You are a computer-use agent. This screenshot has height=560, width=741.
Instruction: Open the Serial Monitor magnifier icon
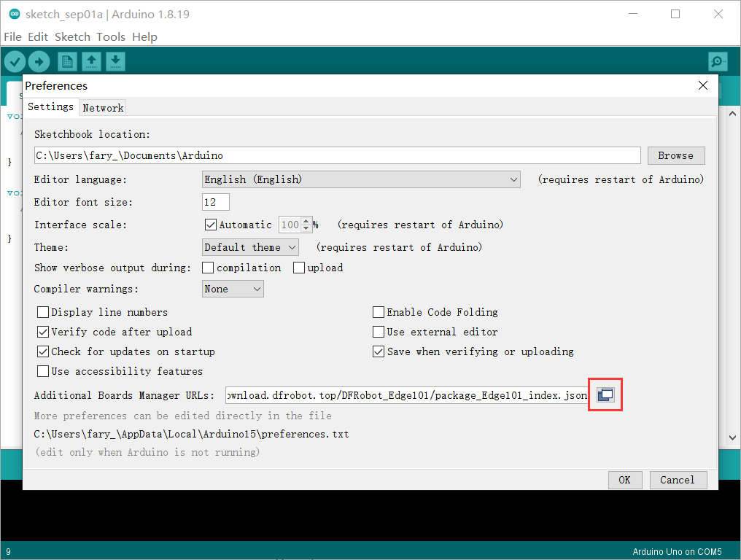pyautogui.click(x=718, y=61)
